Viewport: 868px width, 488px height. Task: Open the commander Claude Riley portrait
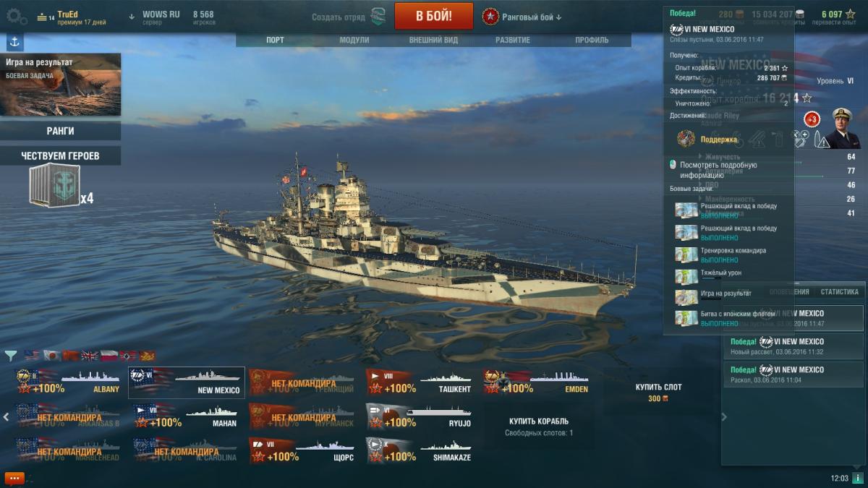(843, 128)
